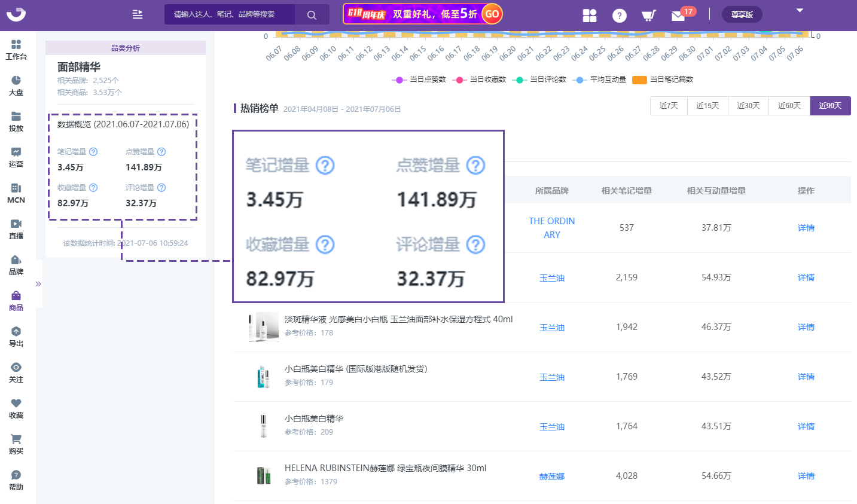The height and width of the screenshot is (504, 857).
Task: Open 玉兰油 brand link in 2,159 row
Action: coord(552,278)
